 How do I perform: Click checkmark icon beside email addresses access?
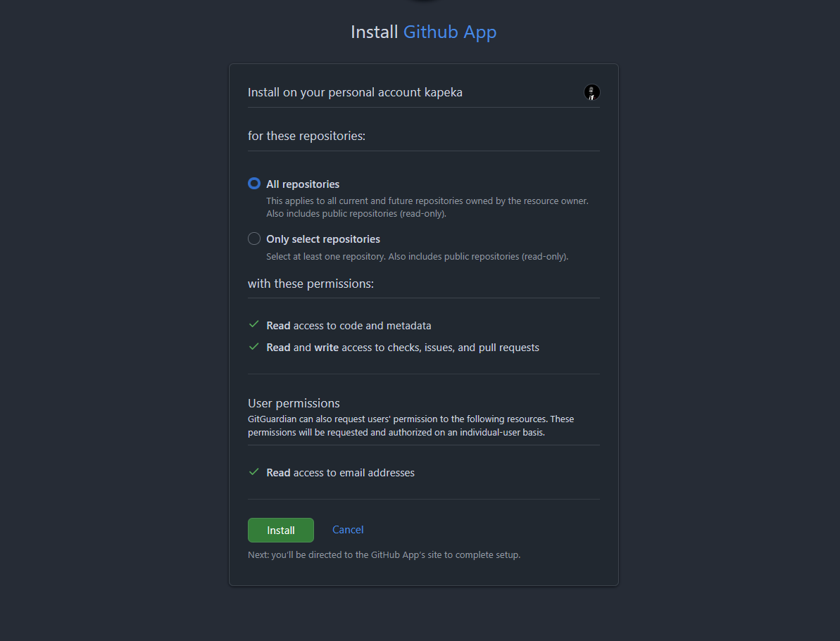pos(254,472)
